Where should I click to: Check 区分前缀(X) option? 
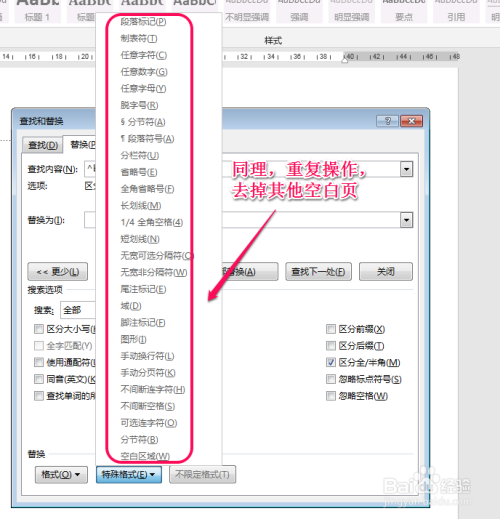click(x=331, y=329)
